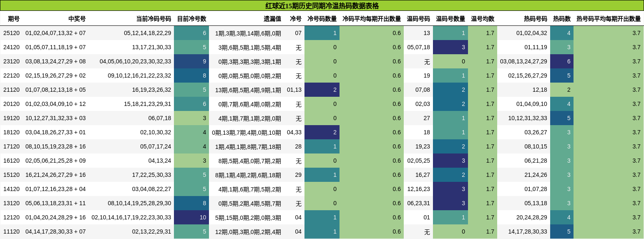The image size is (644, 239).
Task: Select the 期号 column header
Action: click(x=14, y=19)
